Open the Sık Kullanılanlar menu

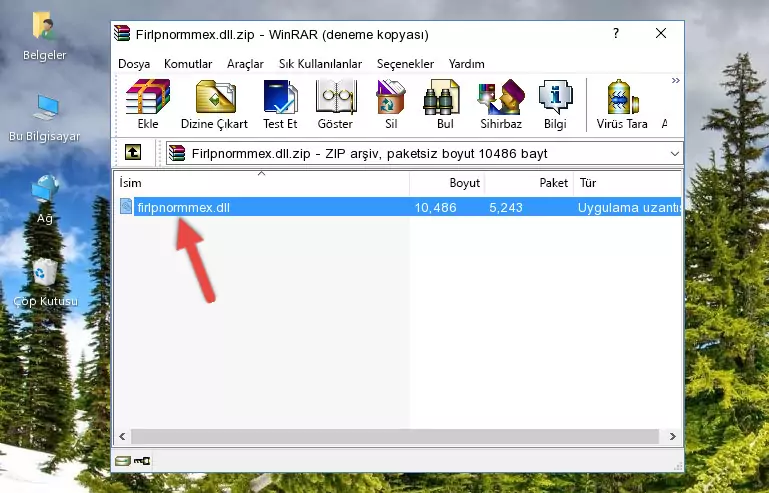(x=320, y=64)
